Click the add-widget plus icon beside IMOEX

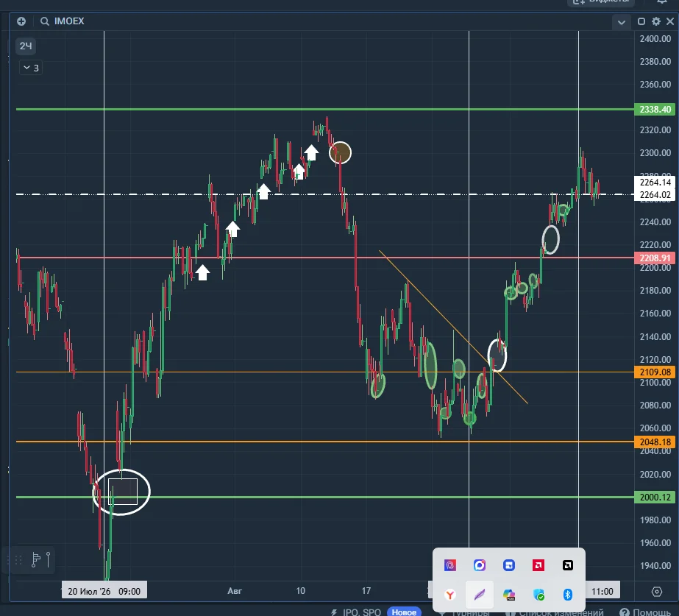click(x=21, y=21)
